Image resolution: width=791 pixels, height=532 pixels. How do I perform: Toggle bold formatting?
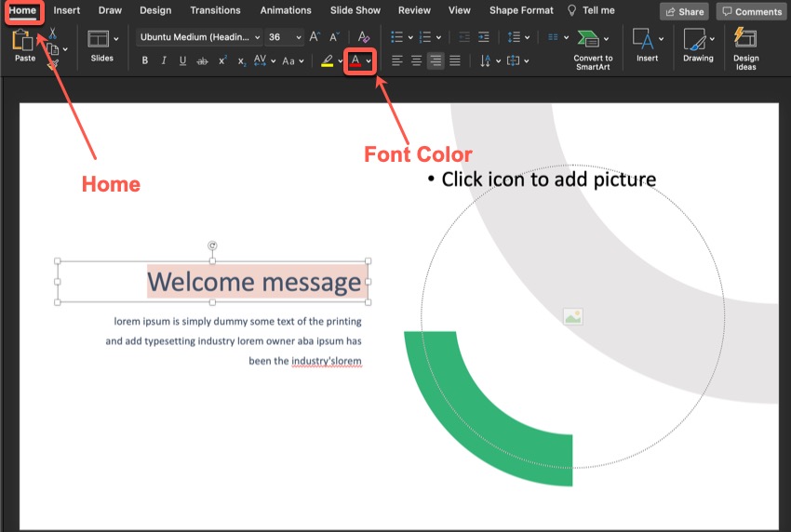point(144,60)
